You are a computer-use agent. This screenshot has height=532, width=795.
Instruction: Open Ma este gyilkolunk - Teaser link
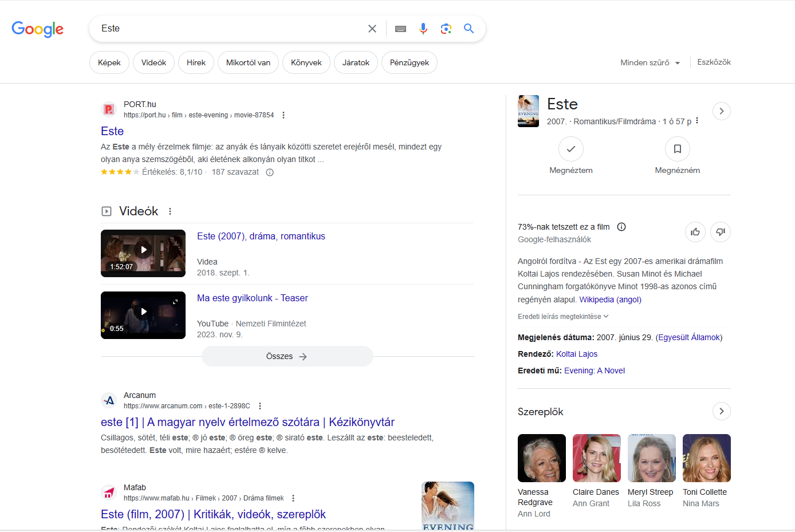click(x=253, y=298)
